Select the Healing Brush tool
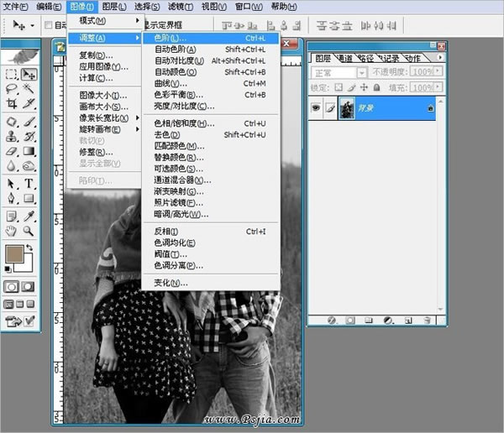The width and height of the screenshot is (504, 433). pos(12,122)
